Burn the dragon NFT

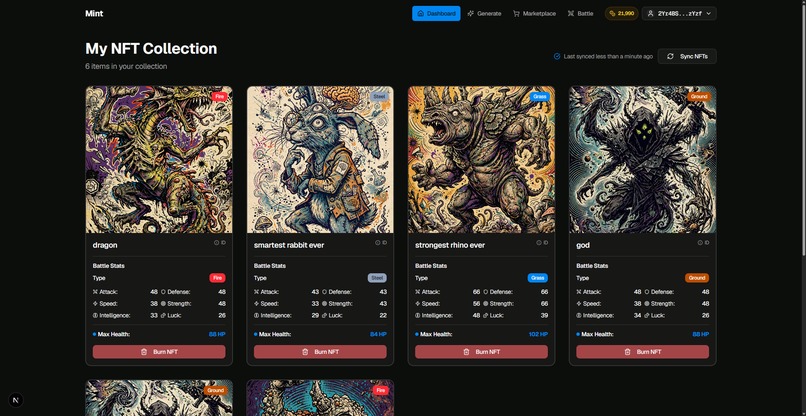point(159,352)
